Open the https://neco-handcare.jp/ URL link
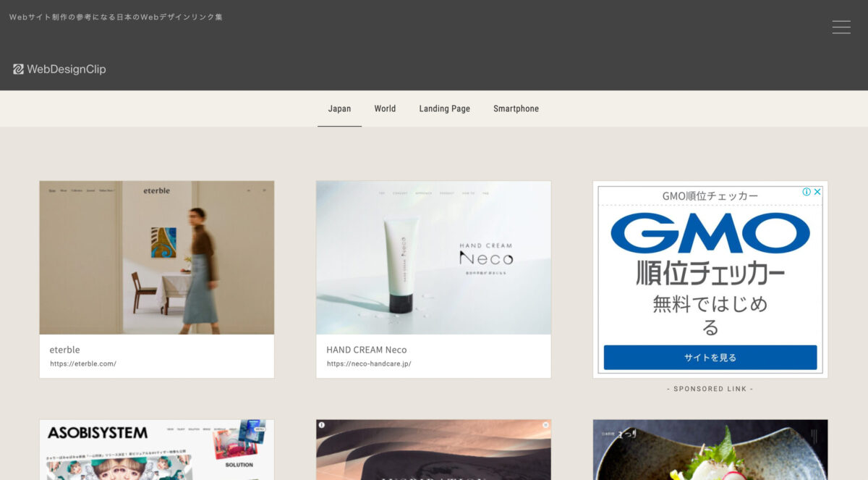This screenshot has height=480, width=868. coord(369,363)
